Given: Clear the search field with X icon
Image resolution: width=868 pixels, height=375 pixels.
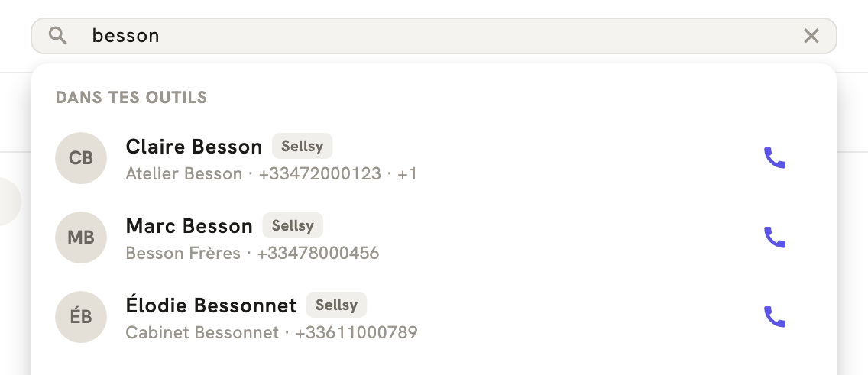Looking at the screenshot, I should pyautogui.click(x=811, y=36).
